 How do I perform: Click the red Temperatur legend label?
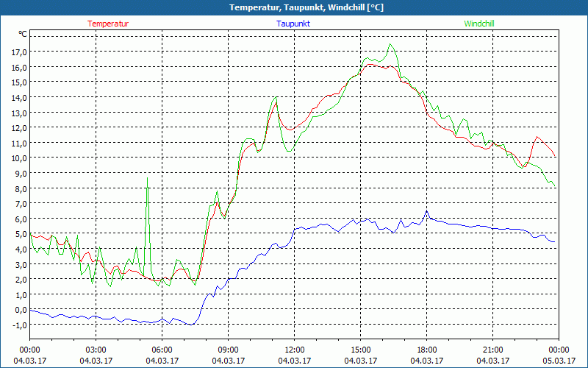108,24
